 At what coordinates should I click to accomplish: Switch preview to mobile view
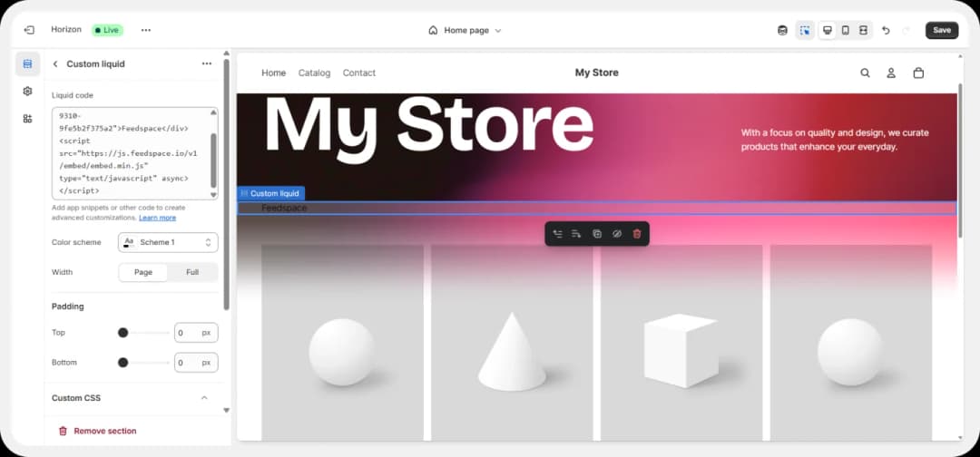(x=846, y=30)
